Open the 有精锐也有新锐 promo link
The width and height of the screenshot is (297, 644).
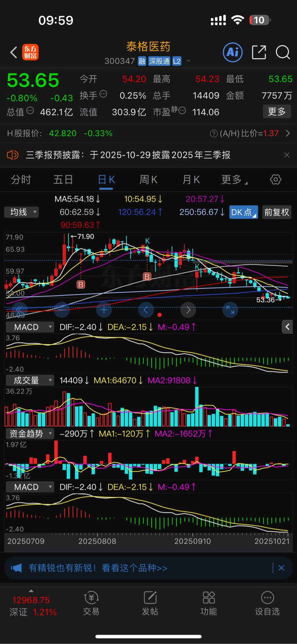[98, 568]
